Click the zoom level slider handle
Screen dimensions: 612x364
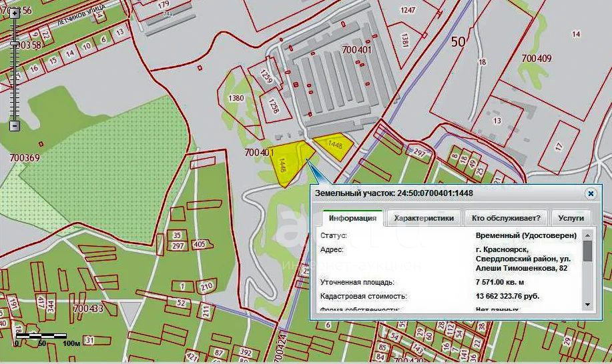click(x=15, y=43)
